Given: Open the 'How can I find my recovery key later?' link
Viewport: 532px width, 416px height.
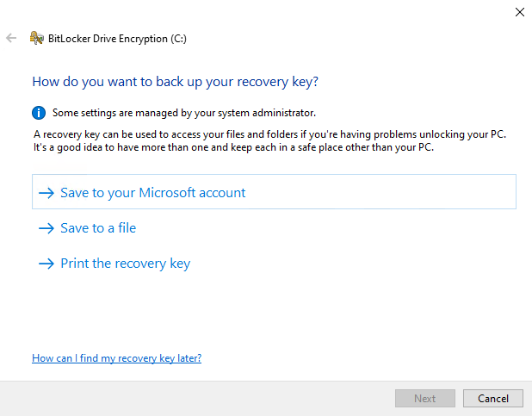Looking at the screenshot, I should pos(116,357).
